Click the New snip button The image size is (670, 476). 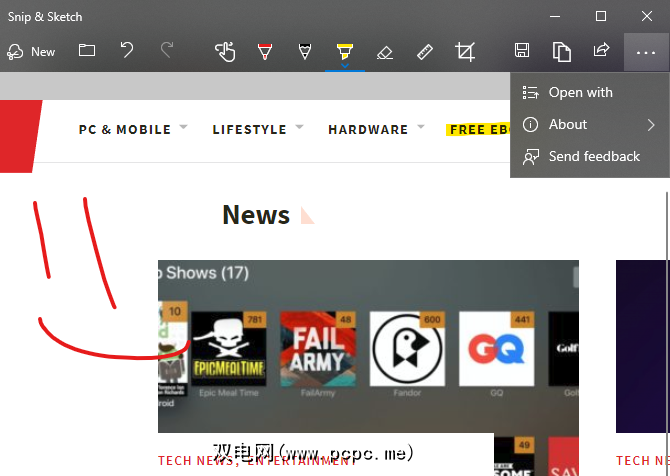pos(31,52)
